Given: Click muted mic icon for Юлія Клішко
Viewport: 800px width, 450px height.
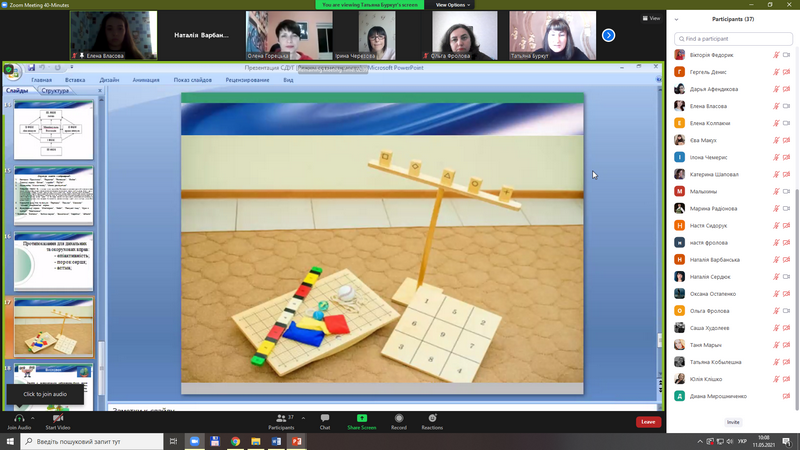Looking at the screenshot, I should point(776,379).
